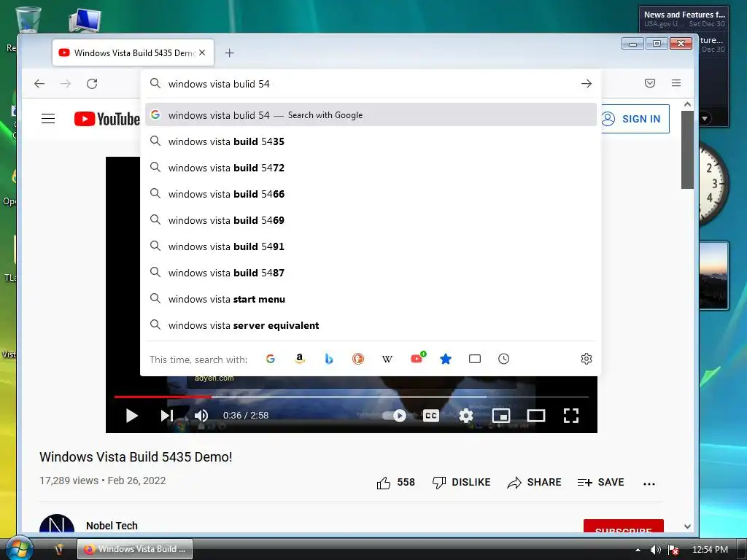This screenshot has height=560, width=747.
Task: Reload the page with the refresh icon
Action: tap(92, 84)
